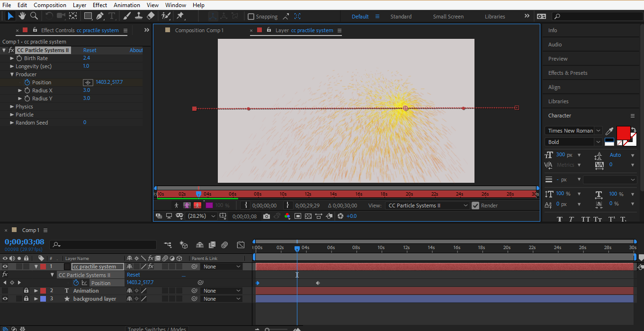Viewport: 644px width, 331px height.
Task: Click the About link for the effect
Action: [x=136, y=50]
